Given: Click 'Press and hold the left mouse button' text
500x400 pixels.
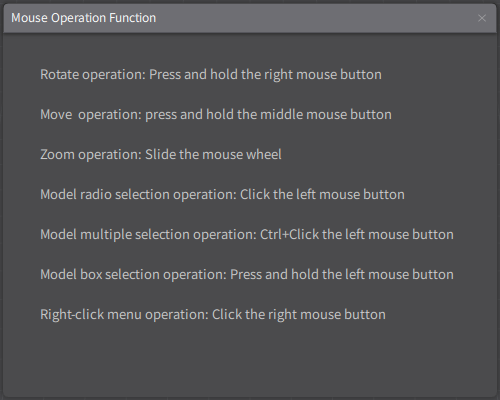Looking at the screenshot, I should (342, 275).
